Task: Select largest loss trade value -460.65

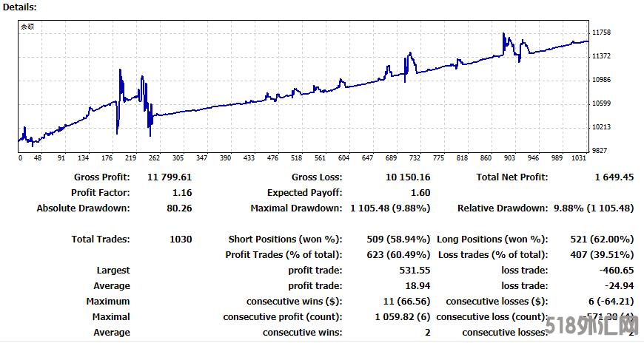Action: [617, 271]
